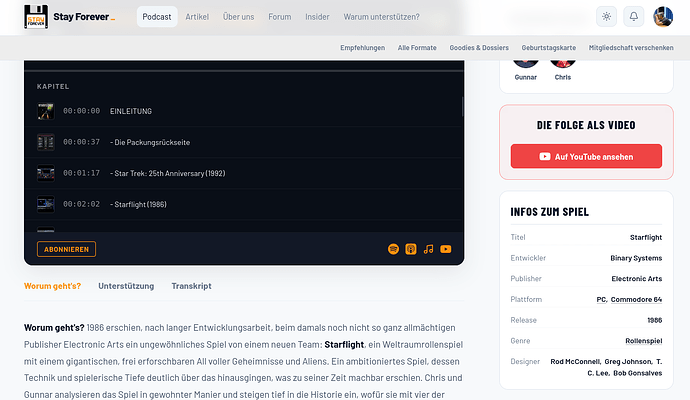Viewport: 690px width, 400px height.
Task: Click the music note icon in player
Action: coord(428,249)
